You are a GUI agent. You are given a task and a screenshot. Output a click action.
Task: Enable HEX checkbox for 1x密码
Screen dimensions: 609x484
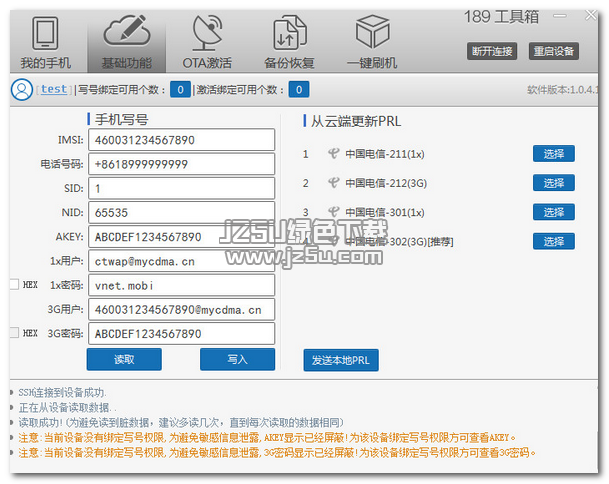tap(14, 285)
